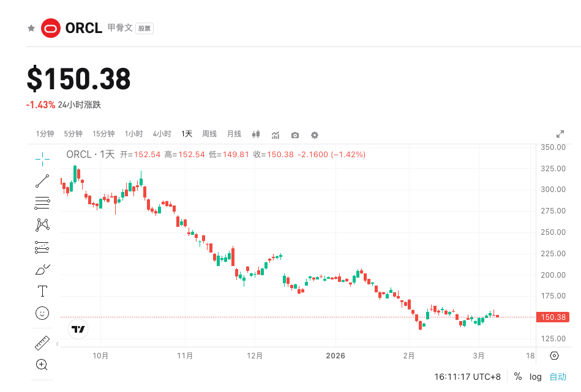Switch to the 周线 weekly timeframe
581x392 pixels.
click(209, 134)
